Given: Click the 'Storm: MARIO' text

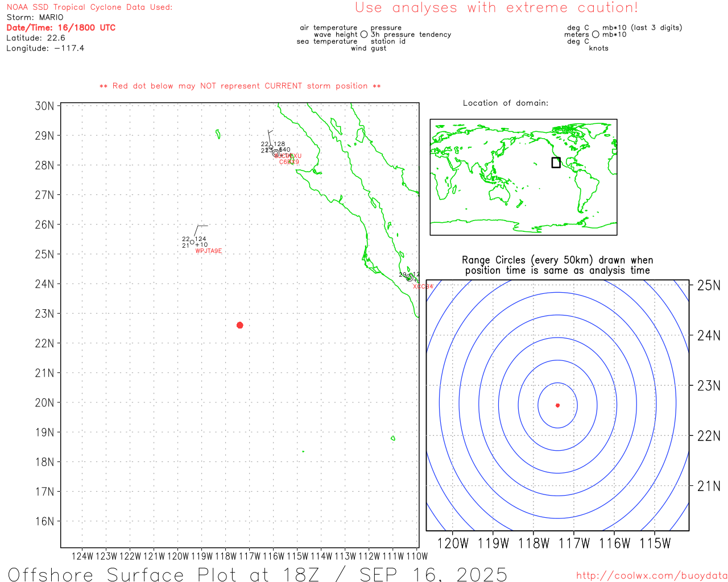Looking at the screenshot, I should pyautogui.click(x=35, y=17).
